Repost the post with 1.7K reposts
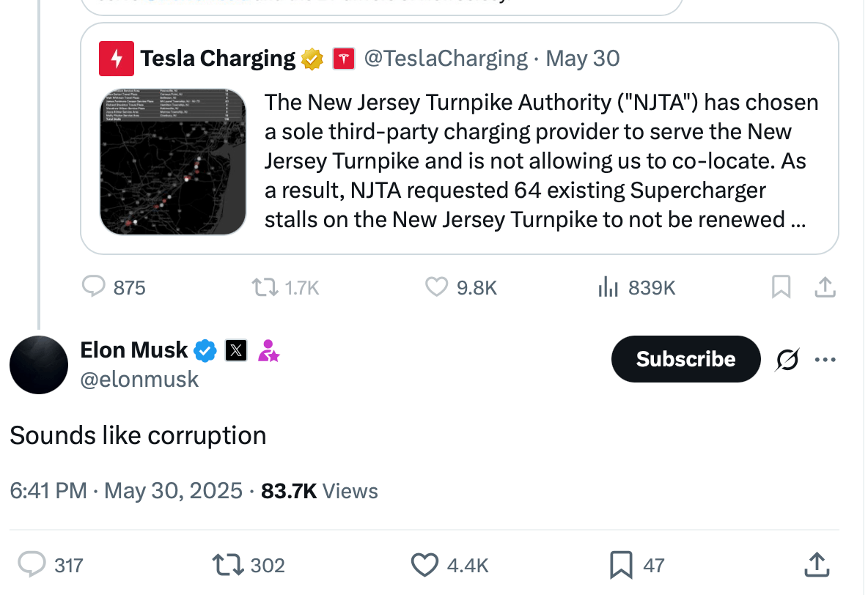The image size is (868, 595). click(265, 287)
